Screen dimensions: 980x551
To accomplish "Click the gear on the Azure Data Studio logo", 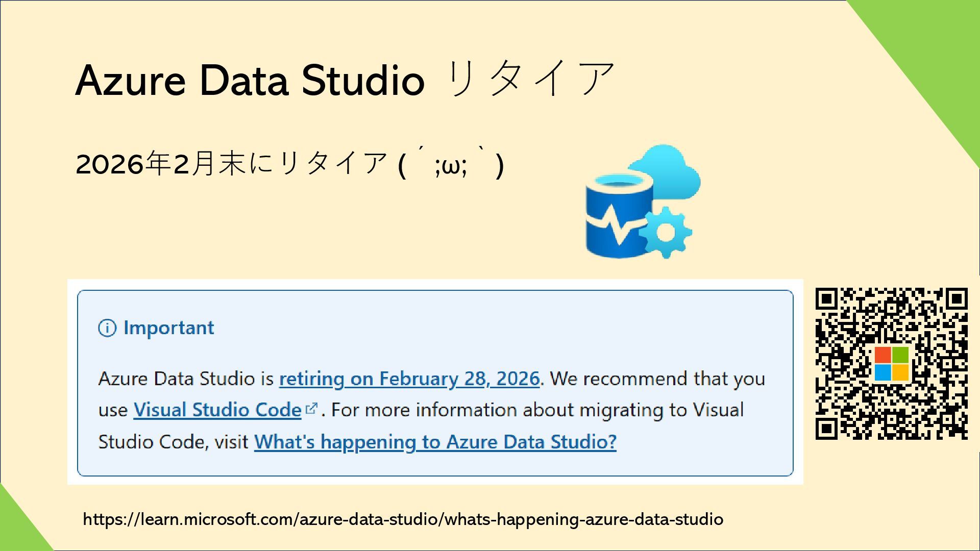I will pos(665,233).
